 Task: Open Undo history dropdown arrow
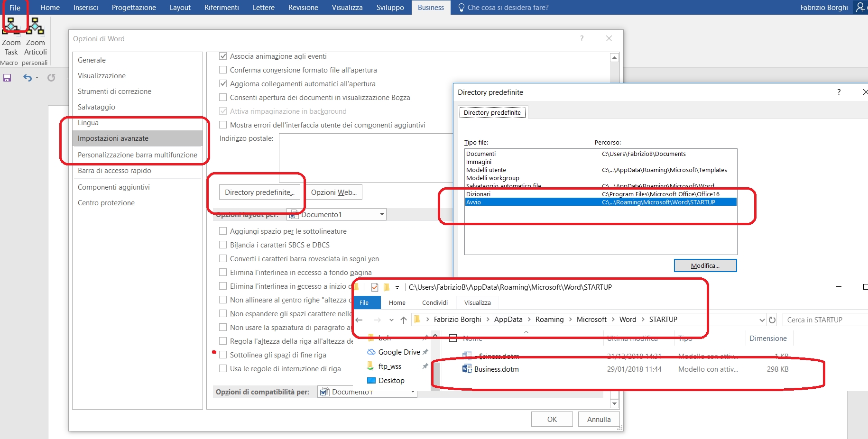tap(37, 78)
